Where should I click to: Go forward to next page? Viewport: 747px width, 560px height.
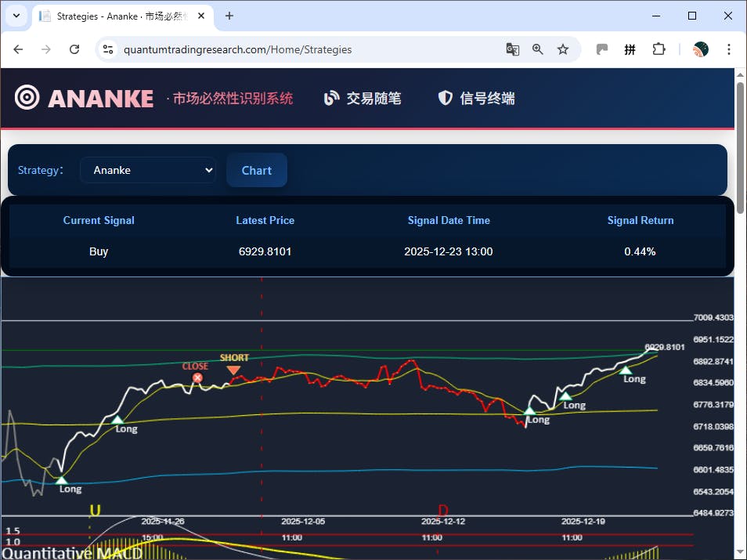tap(45, 49)
